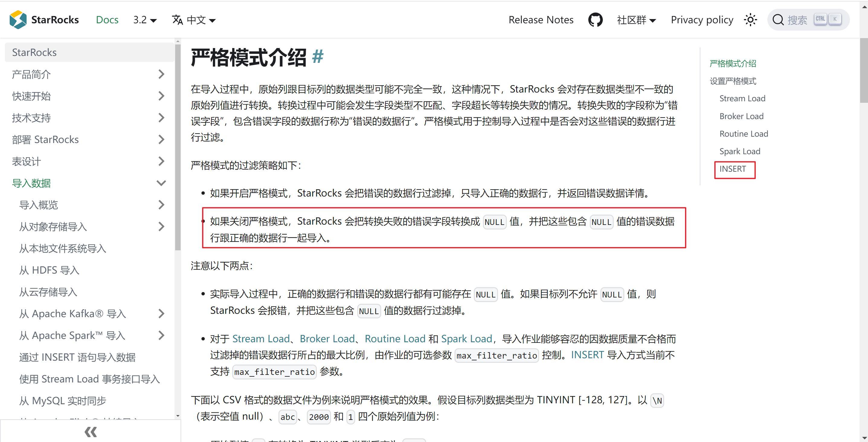Expand the 表设计 sidebar section
Viewport: 868px width, 442px height.
pyautogui.click(x=161, y=161)
